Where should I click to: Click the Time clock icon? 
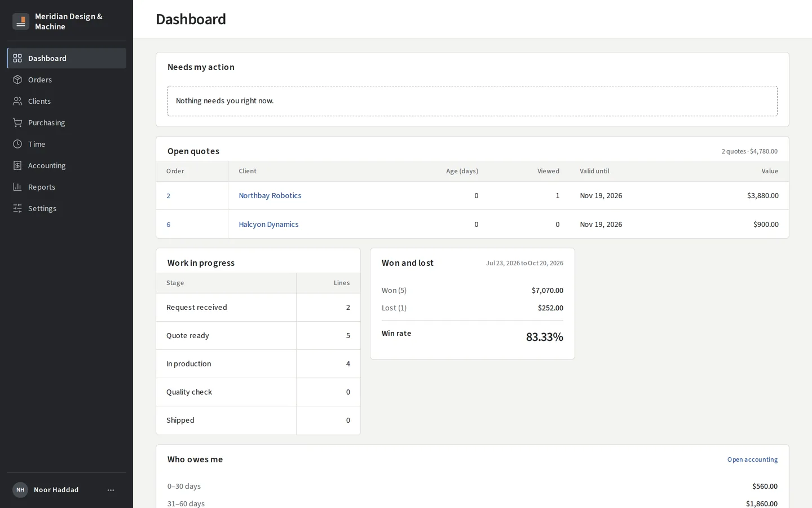click(17, 144)
